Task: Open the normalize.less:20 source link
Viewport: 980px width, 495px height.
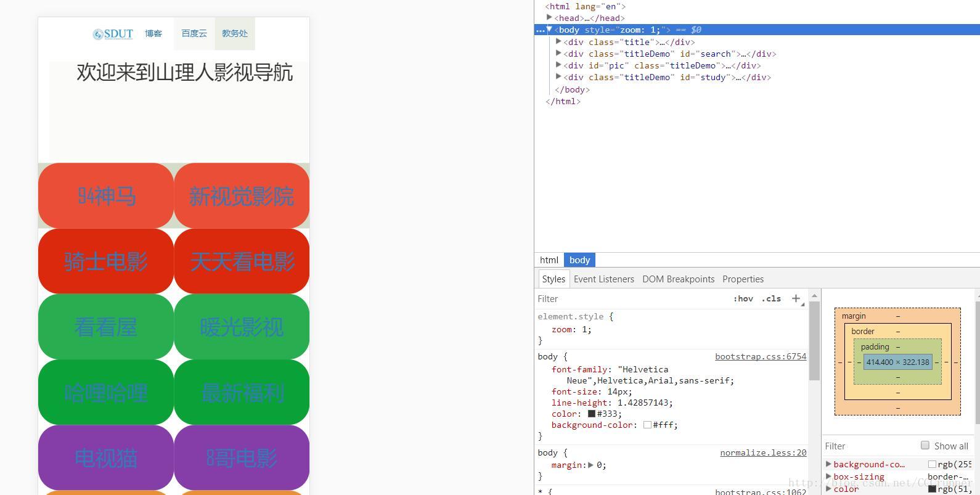Action: coord(763,452)
